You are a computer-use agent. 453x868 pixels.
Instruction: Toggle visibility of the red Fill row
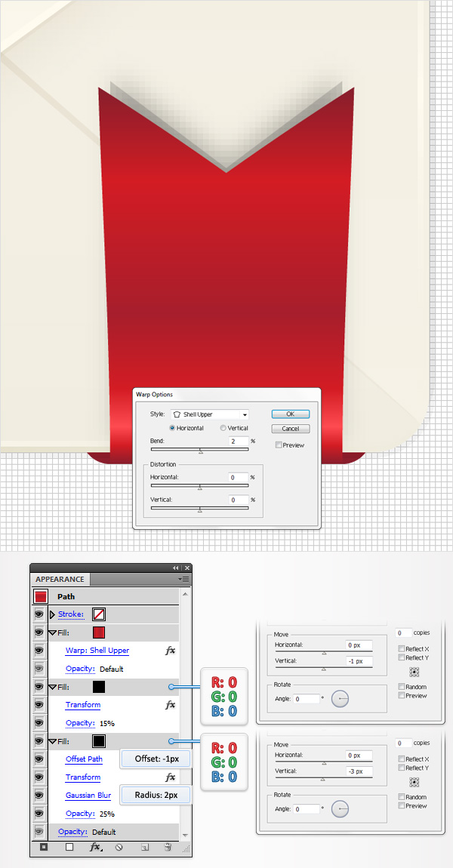tap(39, 633)
